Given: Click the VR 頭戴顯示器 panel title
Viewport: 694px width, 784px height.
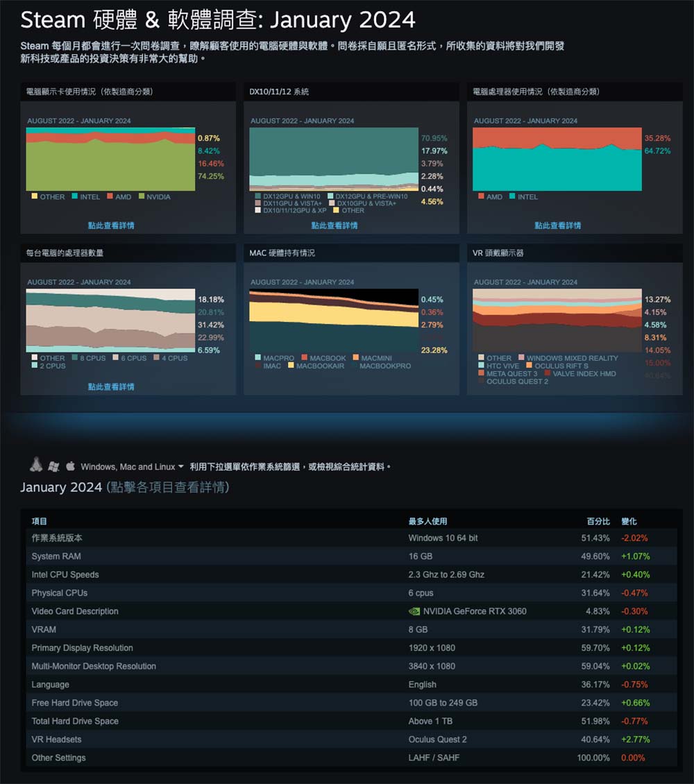Looking at the screenshot, I should tap(498, 253).
